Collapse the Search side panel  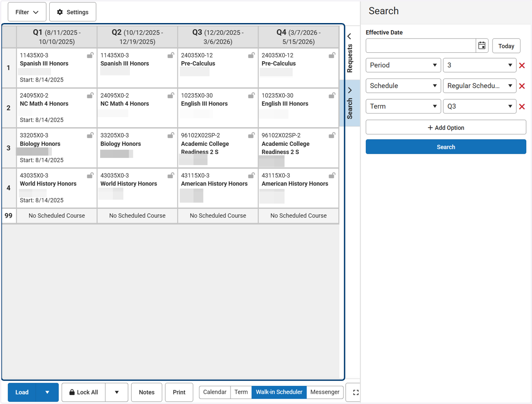click(350, 103)
